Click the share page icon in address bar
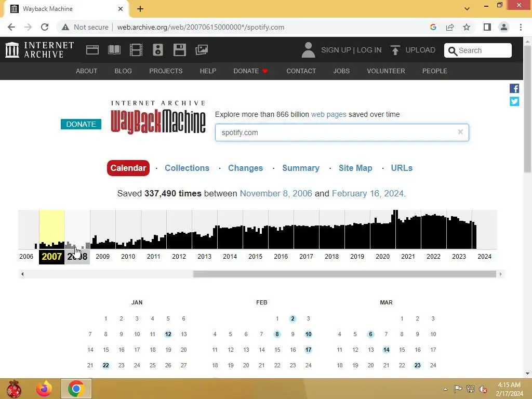 click(450, 27)
